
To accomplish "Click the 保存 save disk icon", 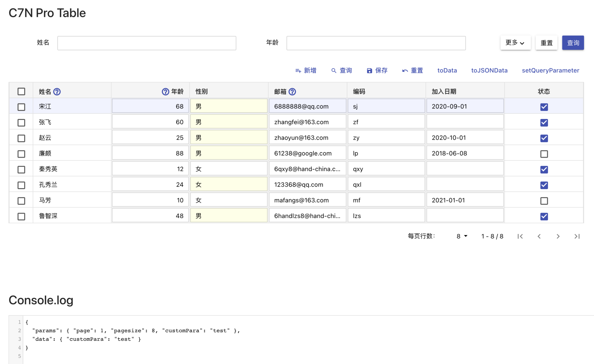I will 369,70.
